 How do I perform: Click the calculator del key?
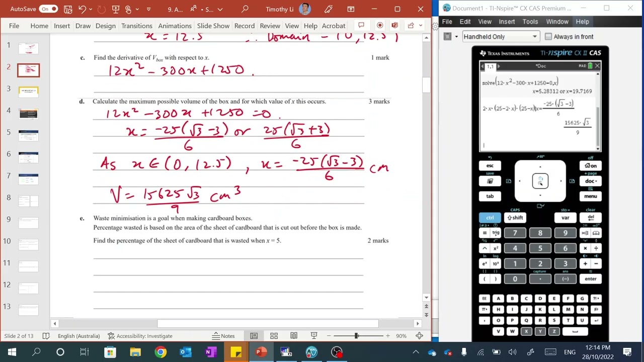591,218
